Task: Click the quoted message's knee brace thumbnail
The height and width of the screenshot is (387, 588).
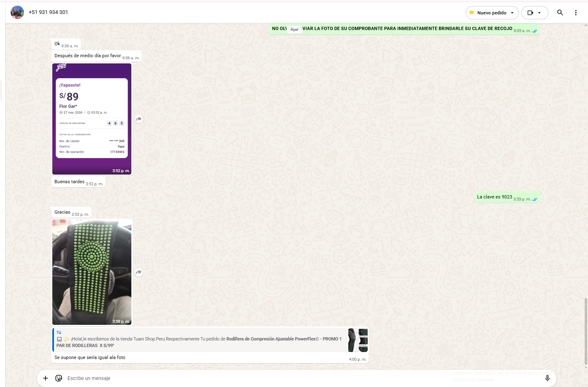Action: coord(358,340)
